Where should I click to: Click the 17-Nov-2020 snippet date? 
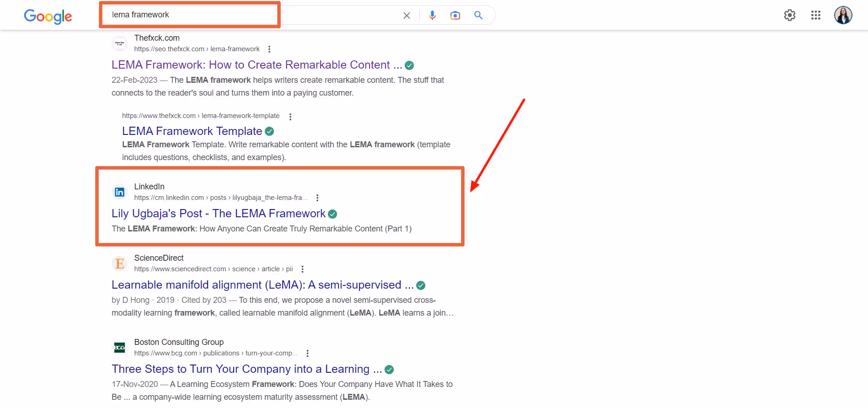point(135,384)
